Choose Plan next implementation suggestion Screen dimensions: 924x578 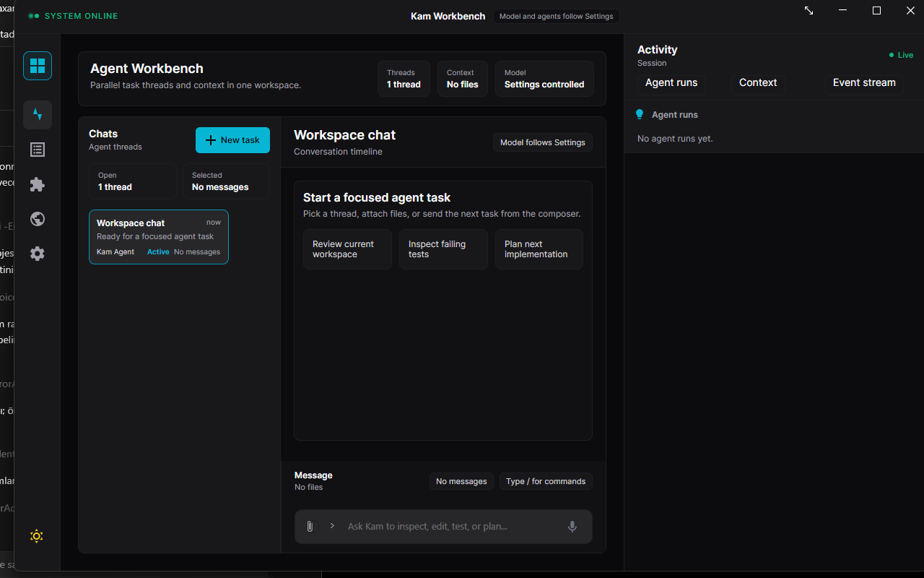click(539, 249)
